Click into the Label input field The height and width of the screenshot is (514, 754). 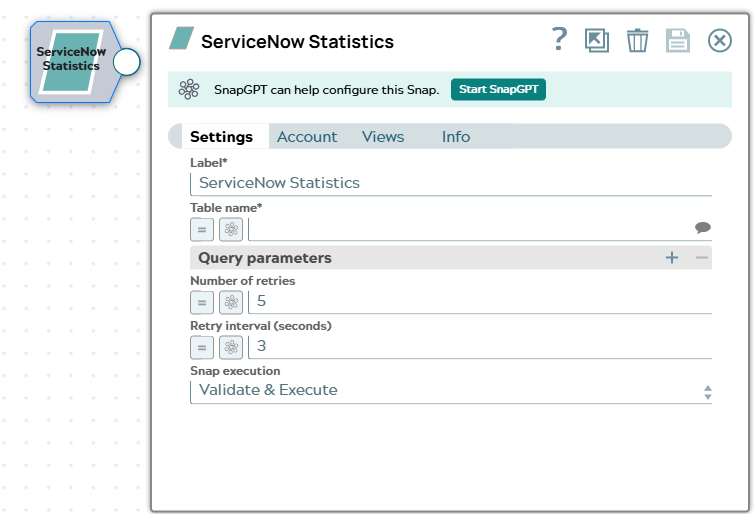pyautogui.click(x=451, y=183)
